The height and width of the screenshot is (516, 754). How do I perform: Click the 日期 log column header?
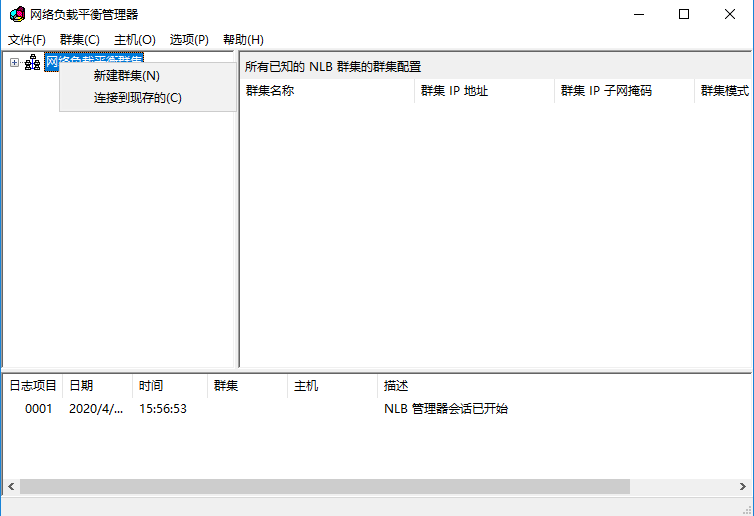(x=98, y=386)
